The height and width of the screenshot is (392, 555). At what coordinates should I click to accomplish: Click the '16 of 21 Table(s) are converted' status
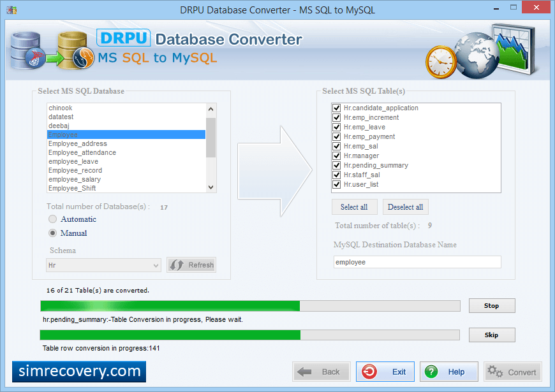click(98, 291)
